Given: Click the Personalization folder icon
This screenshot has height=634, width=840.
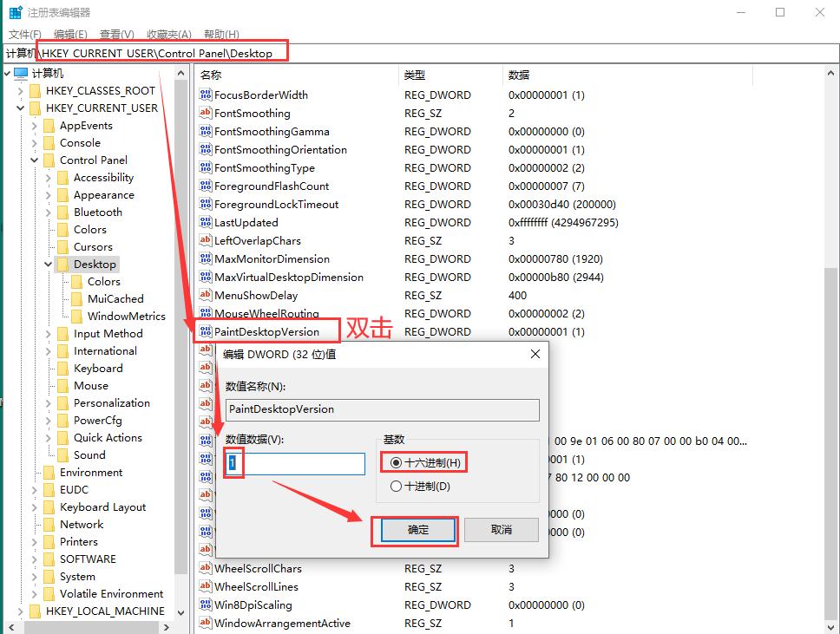Looking at the screenshot, I should click(62, 403).
